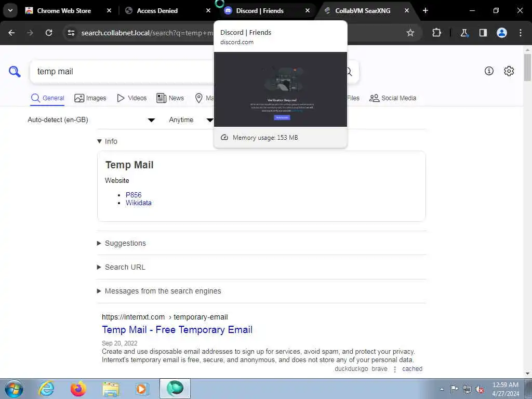Open the Chrome profile avatar
Image resolution: width=532 pixels, height=399 pixels.
[502, 33]
